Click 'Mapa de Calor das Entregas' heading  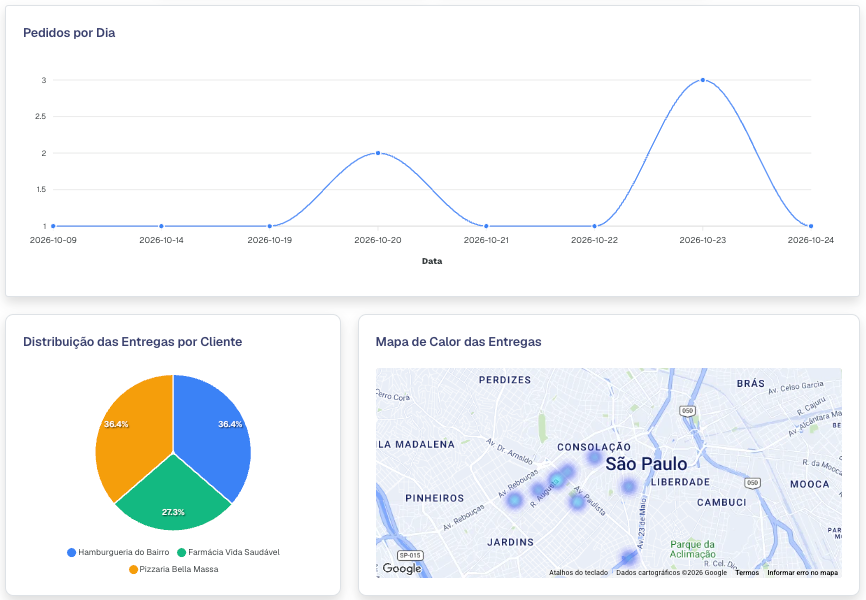click(x=458, y=341)
